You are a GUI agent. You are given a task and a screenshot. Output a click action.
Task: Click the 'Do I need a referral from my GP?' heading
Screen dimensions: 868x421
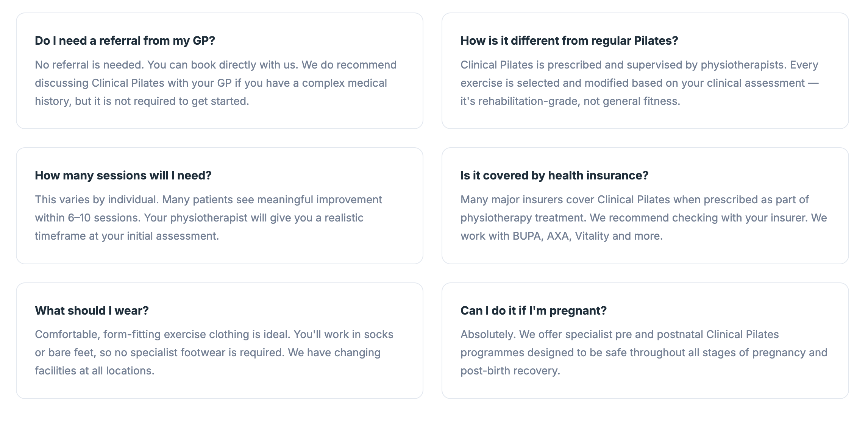(125, 41)
